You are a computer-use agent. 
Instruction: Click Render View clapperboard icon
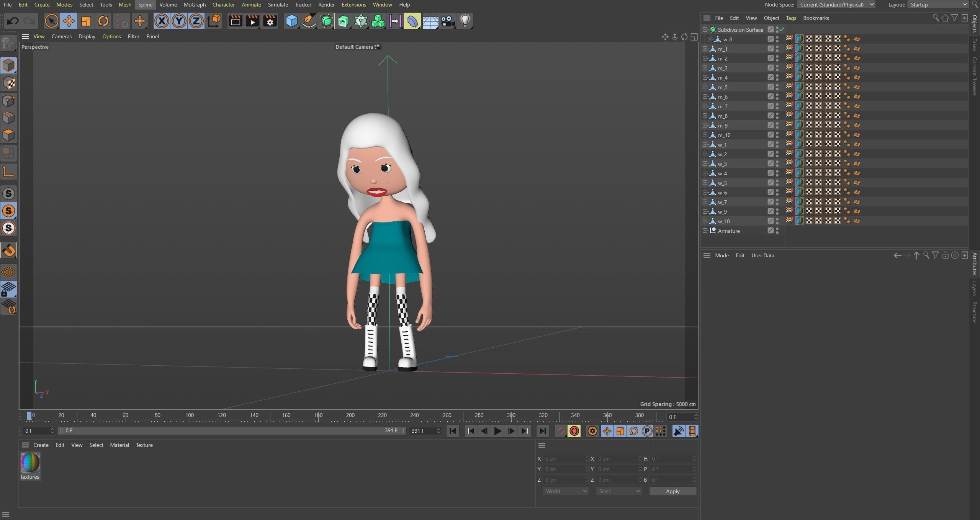235,21
